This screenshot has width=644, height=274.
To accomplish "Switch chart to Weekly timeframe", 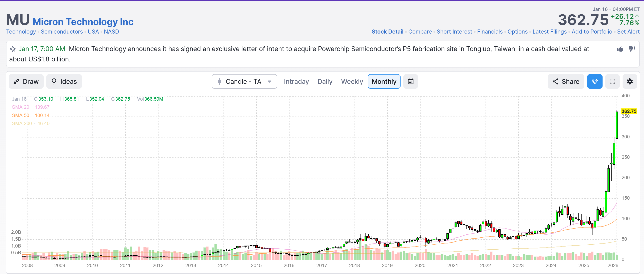I will [x=352, y=81].
